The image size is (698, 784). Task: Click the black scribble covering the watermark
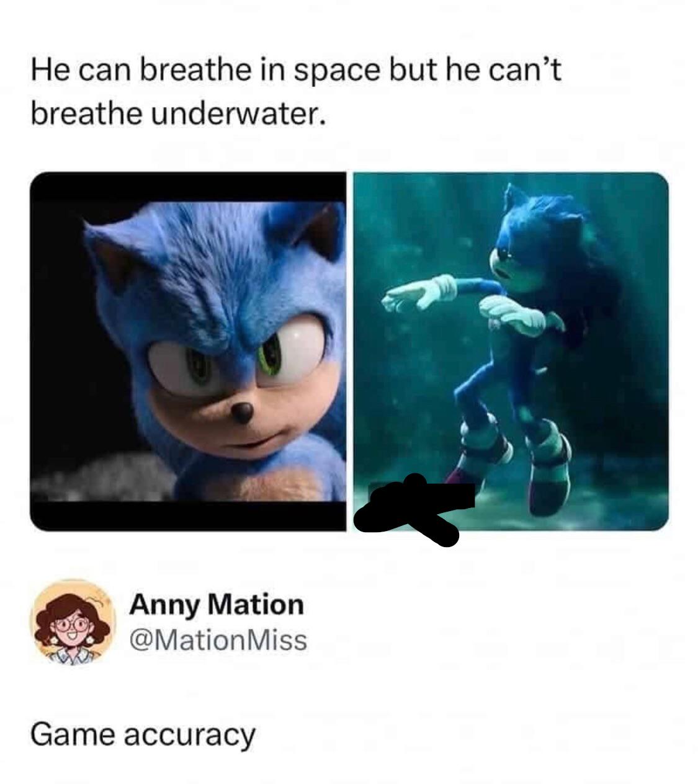point(414,510)
